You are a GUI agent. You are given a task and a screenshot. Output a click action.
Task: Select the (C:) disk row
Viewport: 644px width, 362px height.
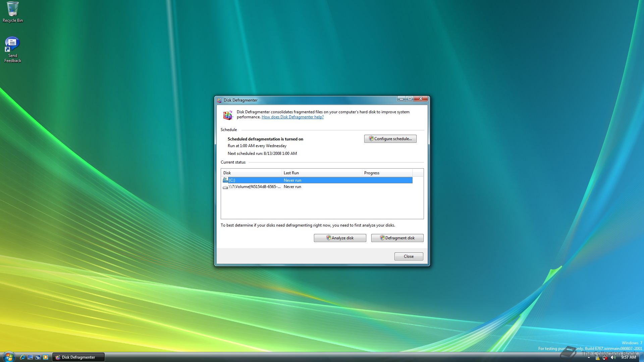click(x=317, y=180)
